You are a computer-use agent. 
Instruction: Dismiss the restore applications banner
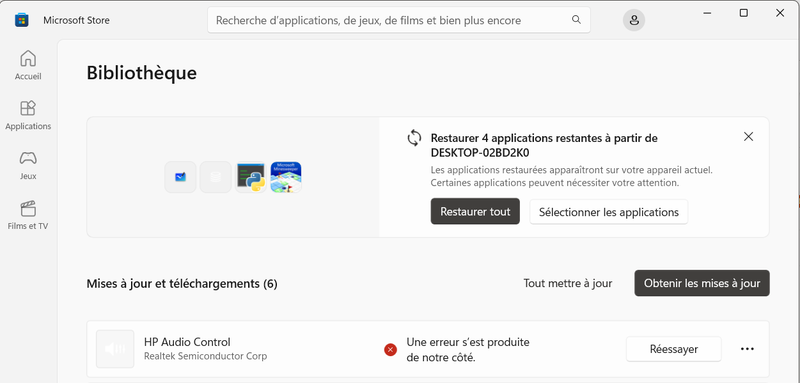(748, 137)
